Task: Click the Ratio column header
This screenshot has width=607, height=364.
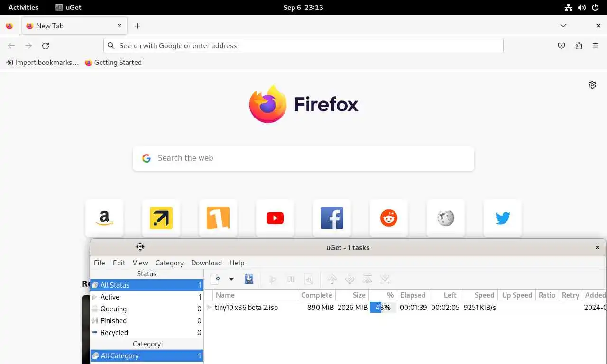Action: point(547,295)
